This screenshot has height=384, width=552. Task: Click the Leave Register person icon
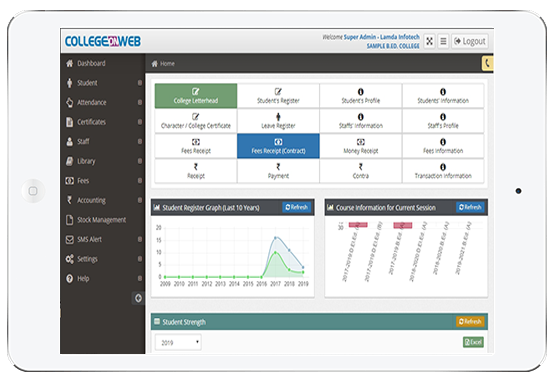[x=278, y=117]
